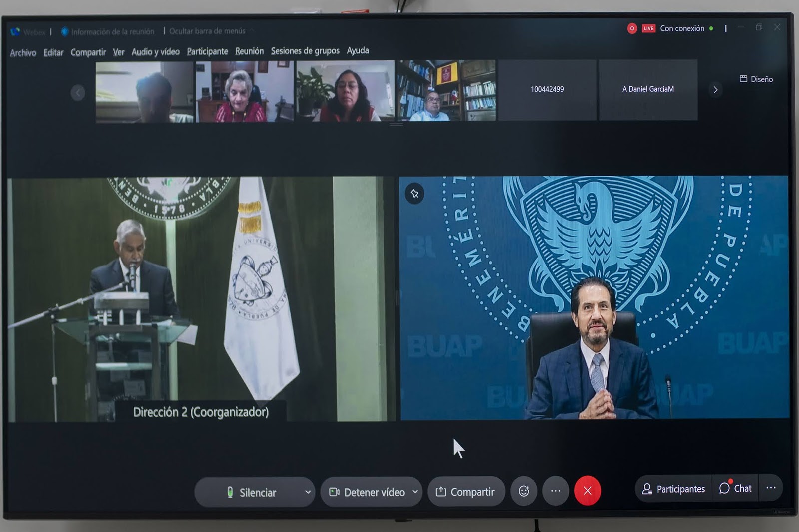
Task: Click Información de la reunión link
Action: tap(113, 31)
